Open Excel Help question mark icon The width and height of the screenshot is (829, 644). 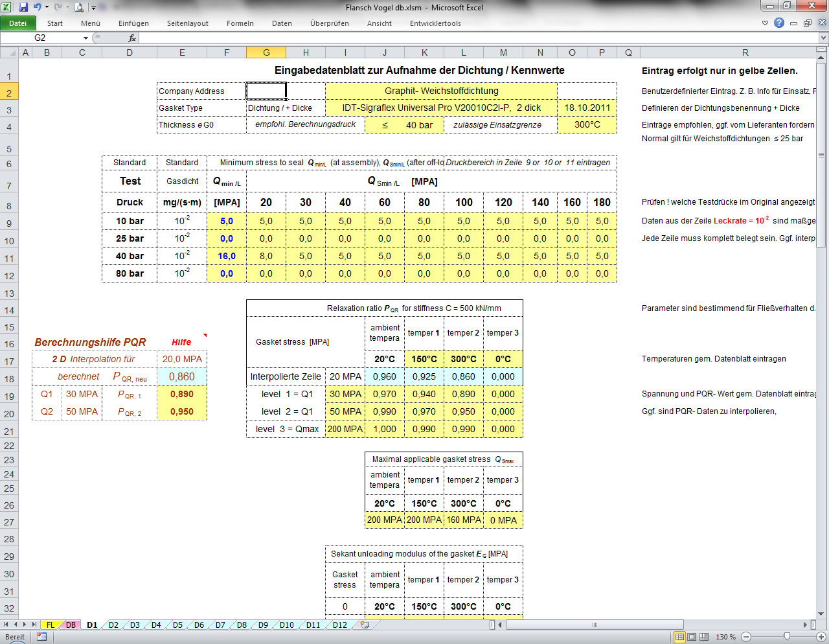click(779, 23)
